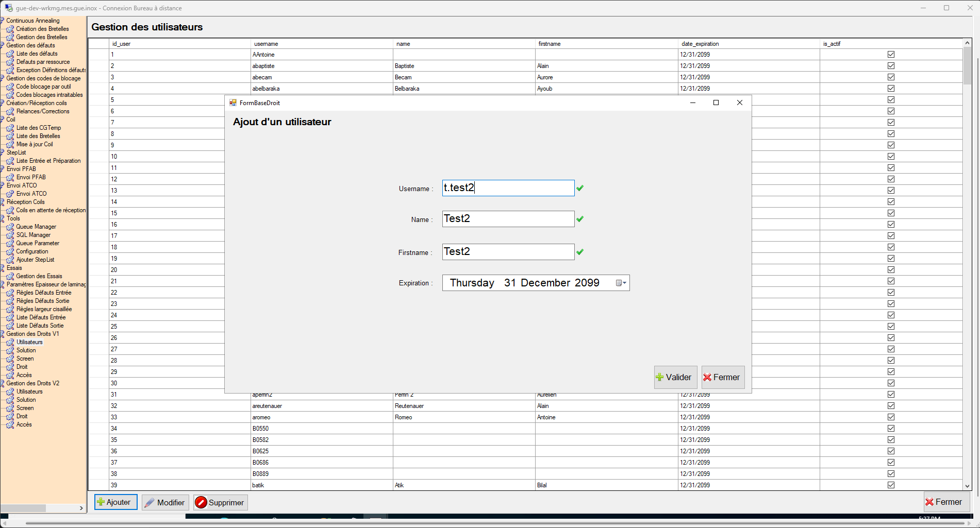Click the Modifier pencil button

click(165, 502)
